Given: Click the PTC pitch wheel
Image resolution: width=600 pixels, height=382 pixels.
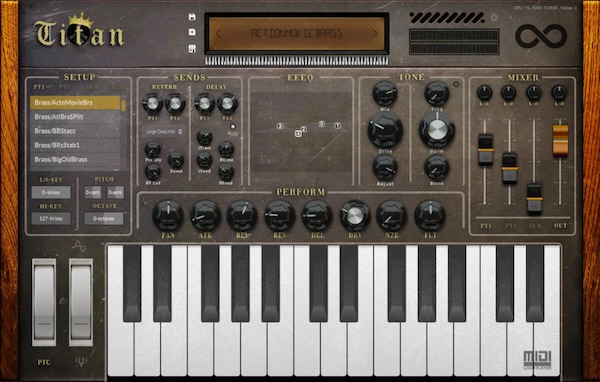Looking at the screenshot, I should (44, 302).
